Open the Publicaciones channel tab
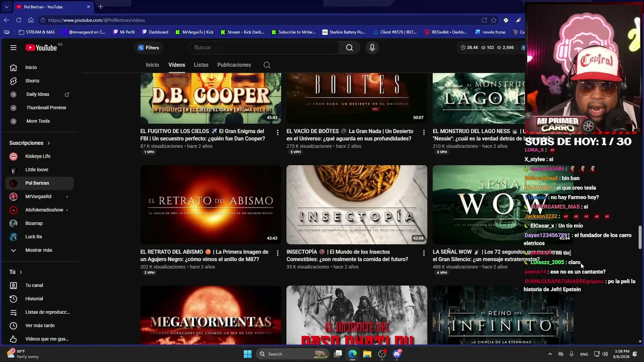The image size is (644, 362). click(234, 65)
